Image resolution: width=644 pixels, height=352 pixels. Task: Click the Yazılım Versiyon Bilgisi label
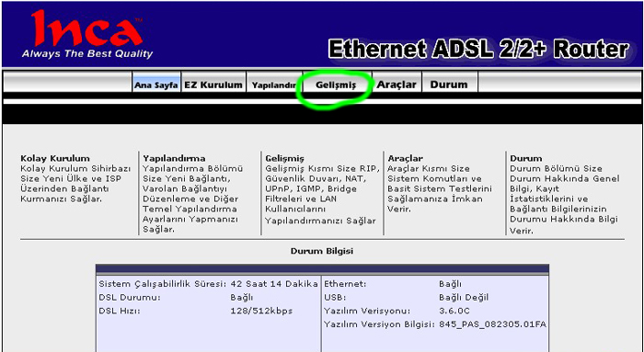tap(379, 324)
